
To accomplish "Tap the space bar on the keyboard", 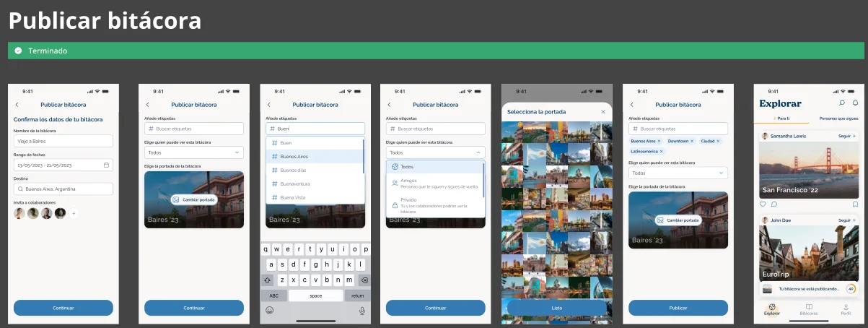I will 315,295.
